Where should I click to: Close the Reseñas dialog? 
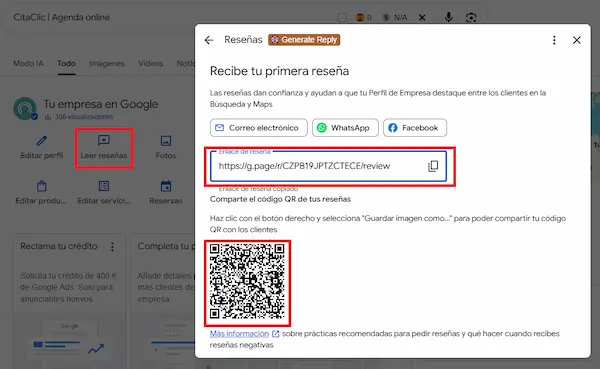pyautogui.click(x=577, y=40)
